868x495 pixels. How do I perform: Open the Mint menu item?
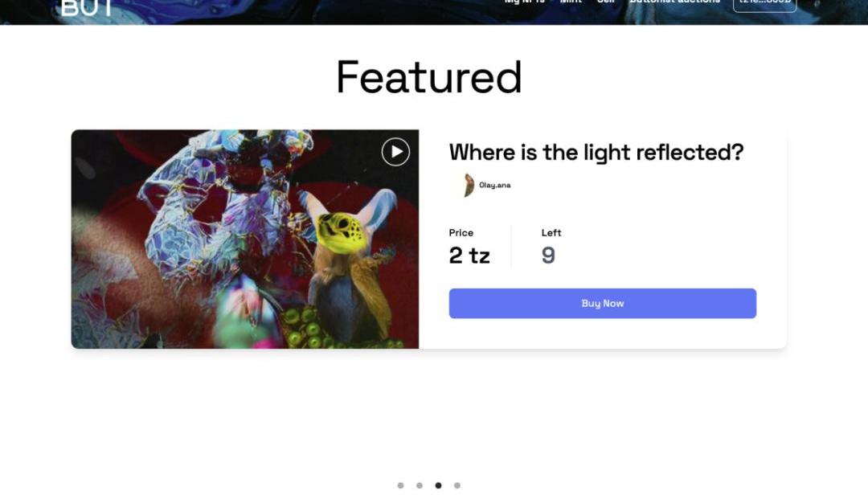pyautogui.click(x=571, y=2)
